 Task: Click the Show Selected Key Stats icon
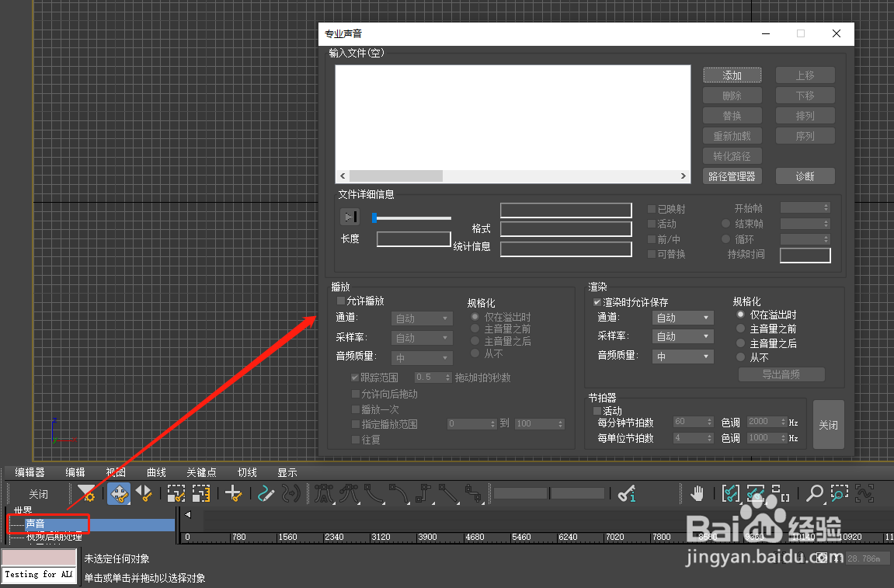(627, 493)
